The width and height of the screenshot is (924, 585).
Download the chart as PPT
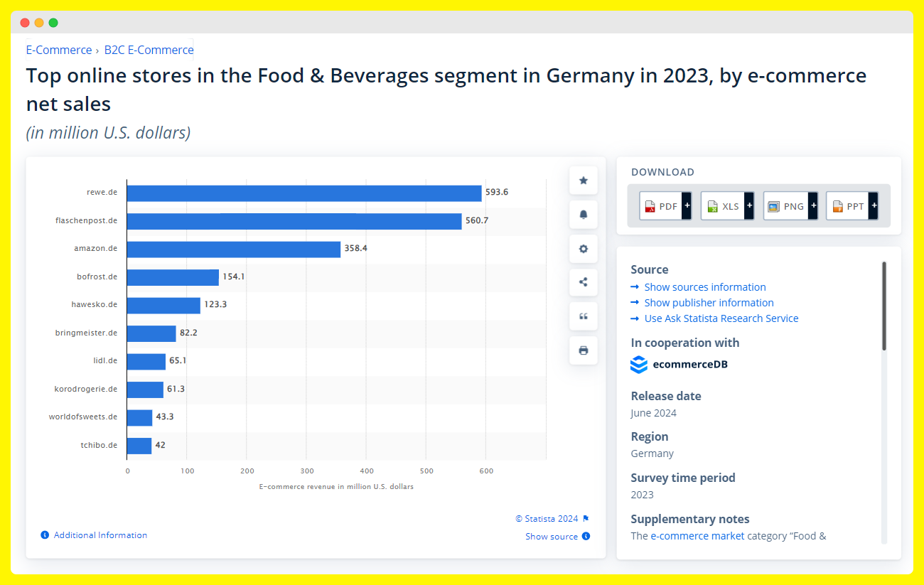point(852,206)
